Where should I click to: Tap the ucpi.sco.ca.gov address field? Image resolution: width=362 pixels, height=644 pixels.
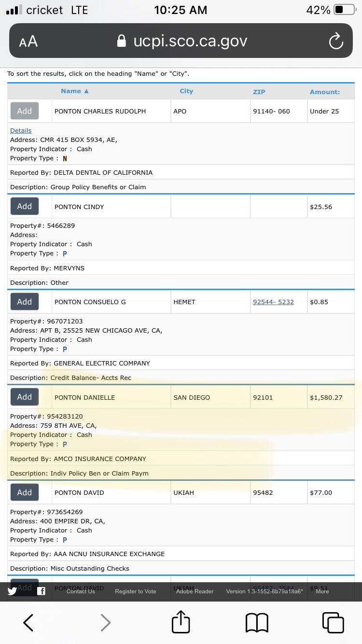(x=181, y=41)
